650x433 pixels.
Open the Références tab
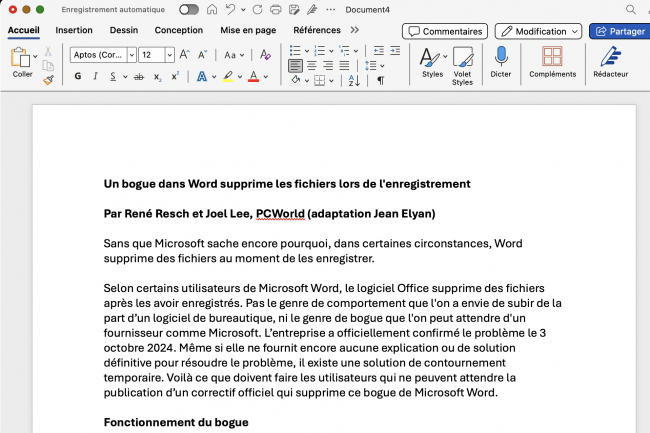tap(317, 30)
